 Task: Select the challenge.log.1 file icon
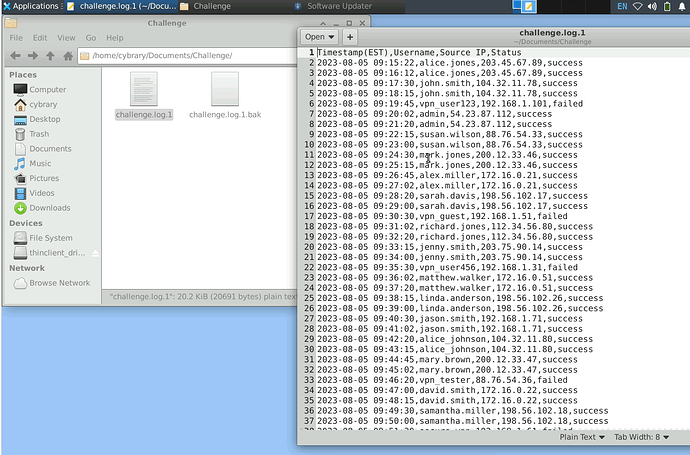coord(144,91)
